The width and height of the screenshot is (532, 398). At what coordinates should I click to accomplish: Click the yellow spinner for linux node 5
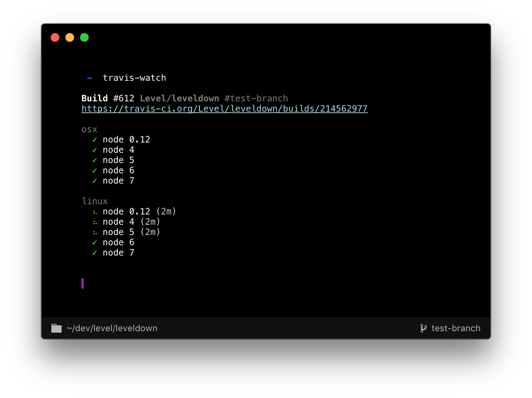pos(95,233)
